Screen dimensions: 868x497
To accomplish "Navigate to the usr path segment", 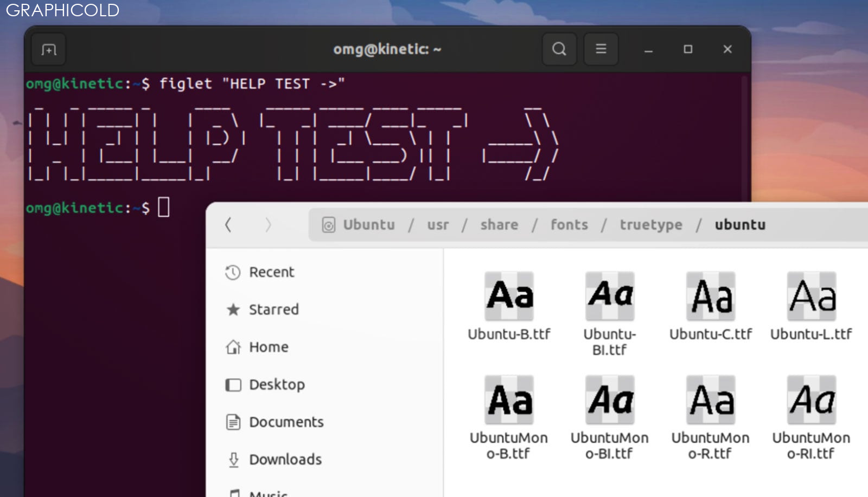I will (x=438, y=225).
